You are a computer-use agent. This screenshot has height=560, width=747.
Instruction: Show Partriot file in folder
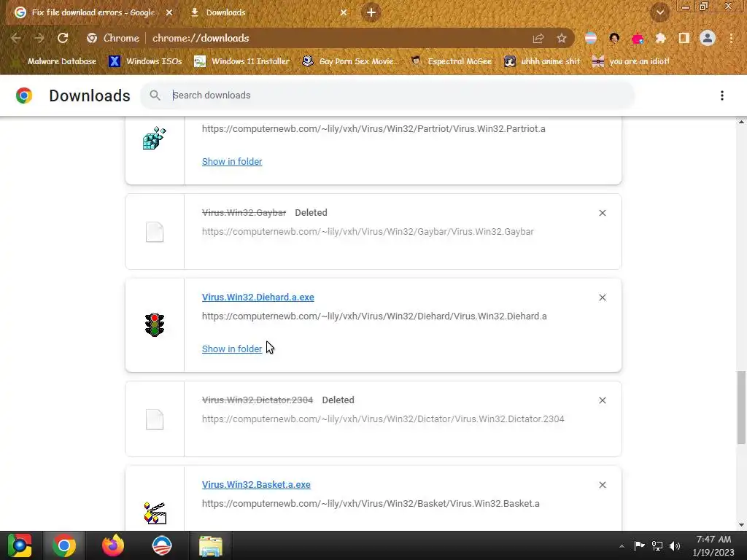point(232,161)
